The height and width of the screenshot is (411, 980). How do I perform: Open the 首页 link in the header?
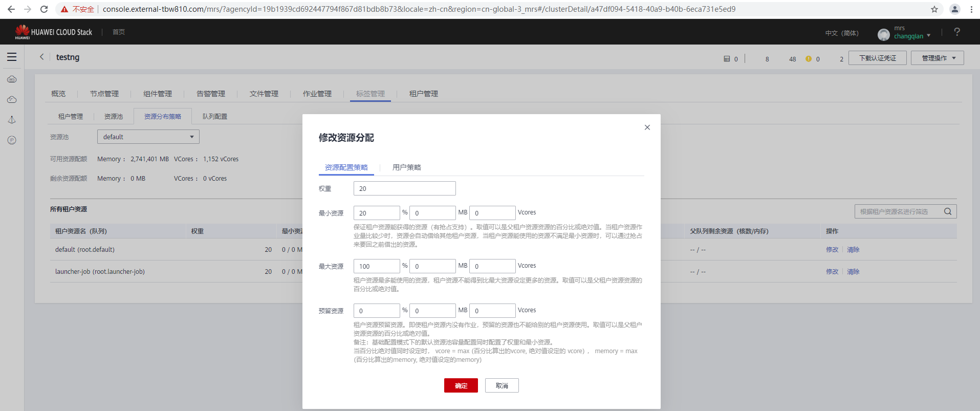119,32
